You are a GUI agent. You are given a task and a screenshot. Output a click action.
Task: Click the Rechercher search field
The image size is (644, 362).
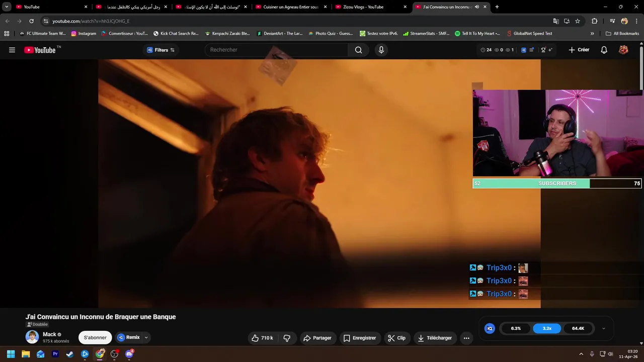tap(276, 50)
